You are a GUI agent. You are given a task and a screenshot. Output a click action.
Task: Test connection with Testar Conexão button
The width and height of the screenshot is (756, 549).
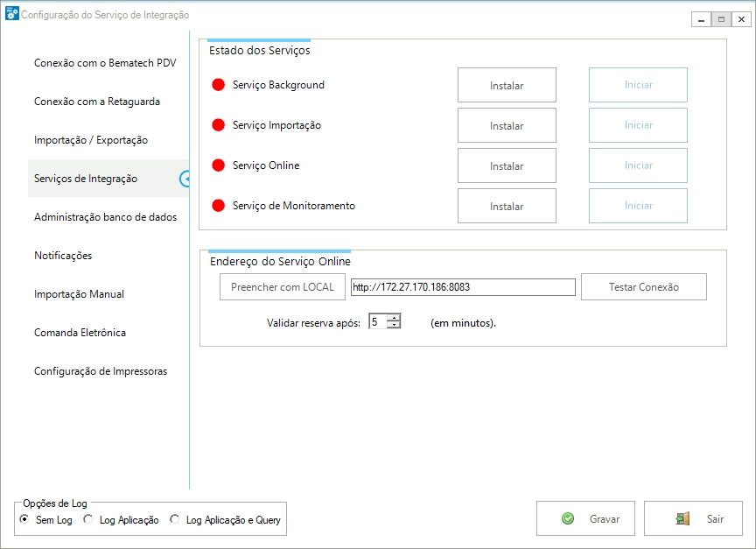tap(644, 287)
